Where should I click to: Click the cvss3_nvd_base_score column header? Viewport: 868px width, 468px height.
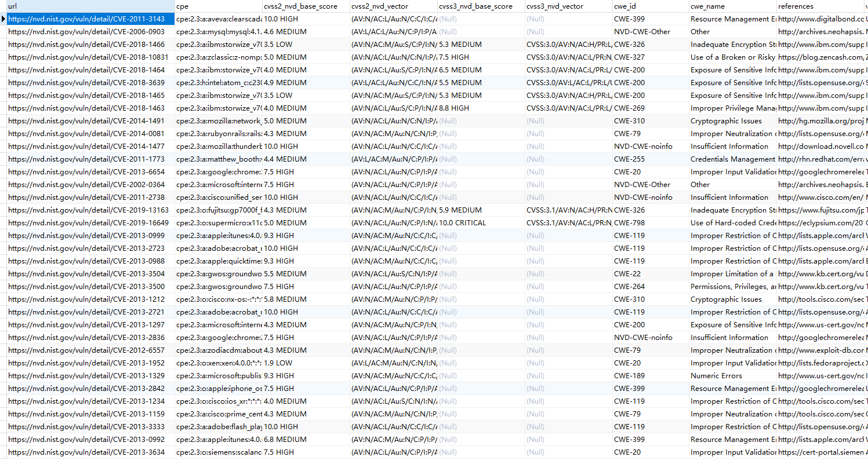[481, 6]
